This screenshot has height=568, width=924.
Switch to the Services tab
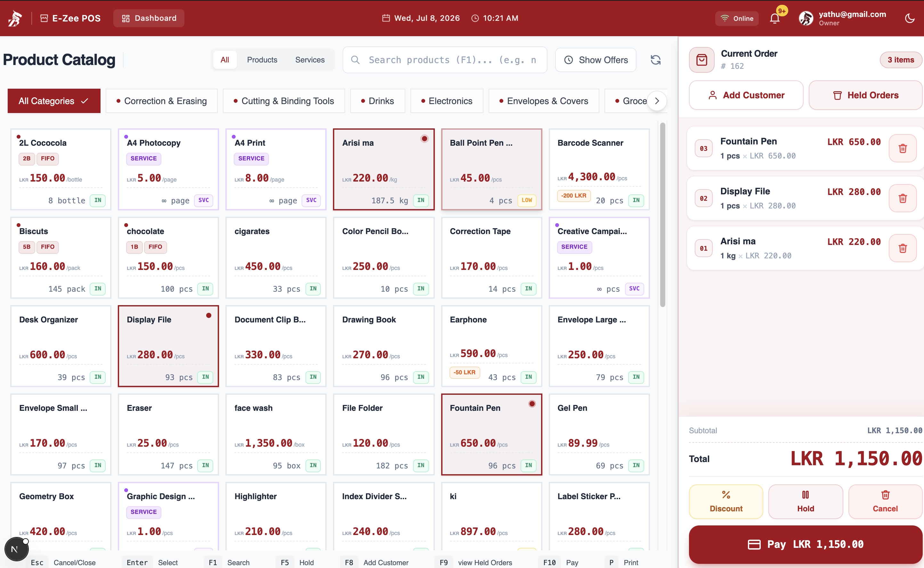click(x=310, y=60)
